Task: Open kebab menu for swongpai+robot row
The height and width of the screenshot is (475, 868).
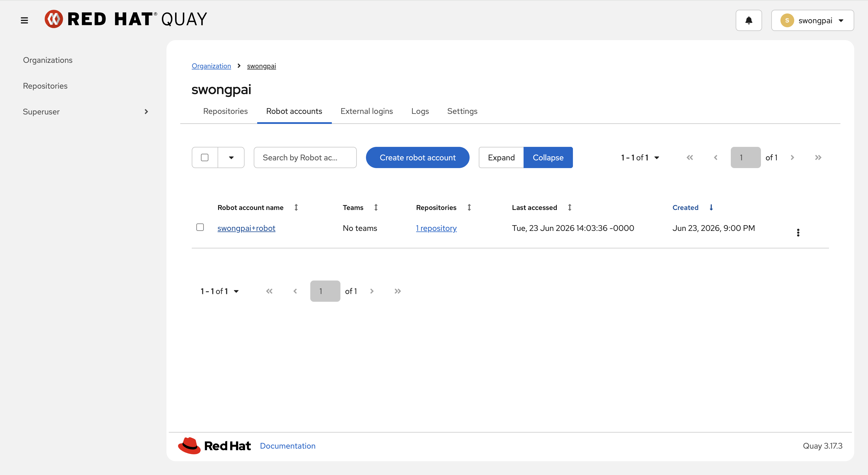Action: pyautogui.click(x=798, y=233)
